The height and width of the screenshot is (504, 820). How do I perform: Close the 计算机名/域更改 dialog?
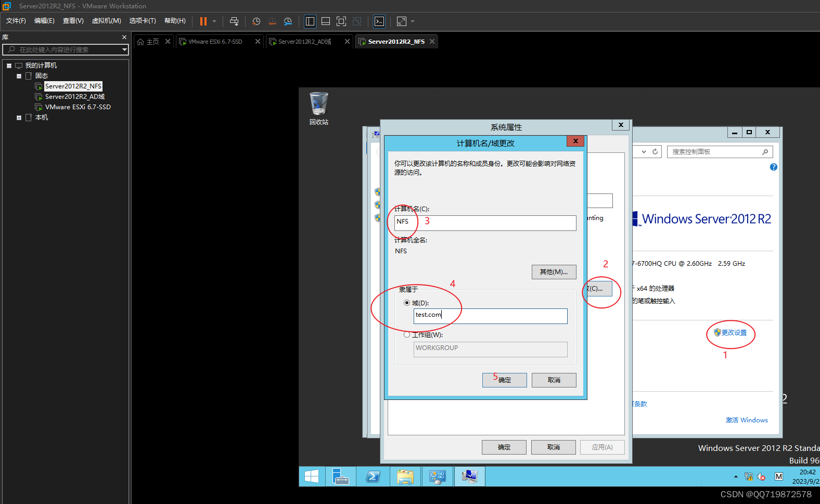[x=575, y=141]
